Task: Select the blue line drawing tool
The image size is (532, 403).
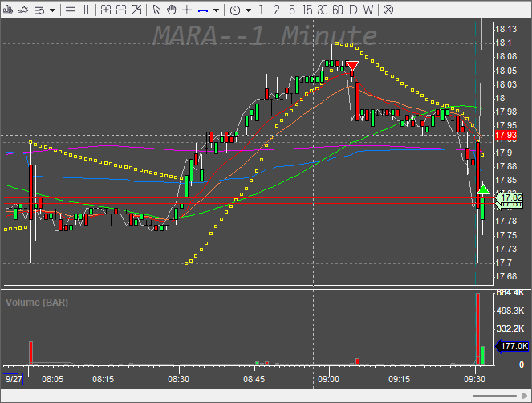Action: click(203, 10)
